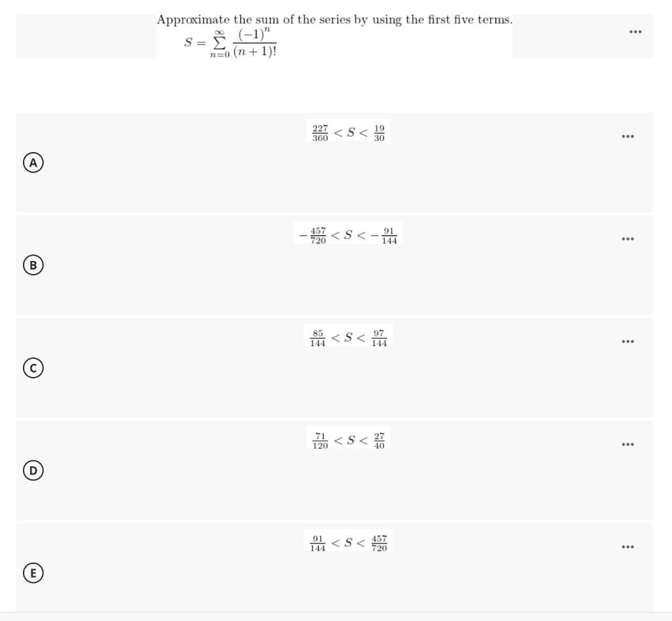Open the three-dot menu beside the question
This screenshot has height=621, width=672.
(635, 30)
